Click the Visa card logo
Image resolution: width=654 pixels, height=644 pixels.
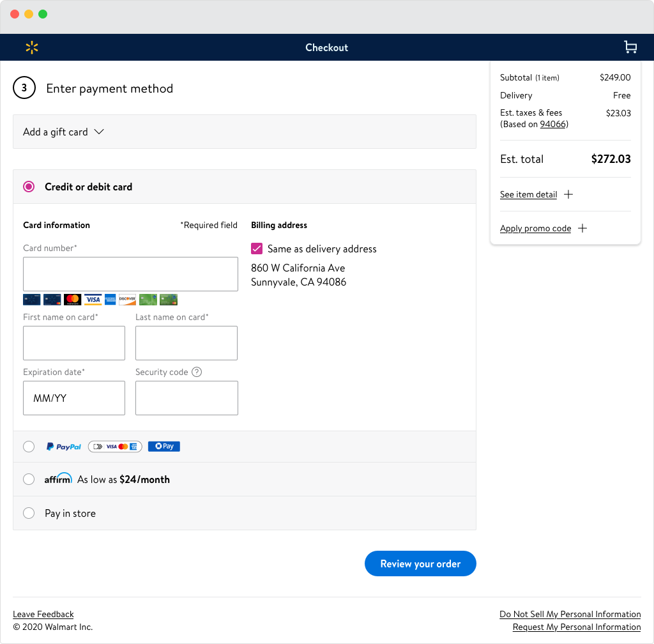pyautogui.click(x=93, y=300)
